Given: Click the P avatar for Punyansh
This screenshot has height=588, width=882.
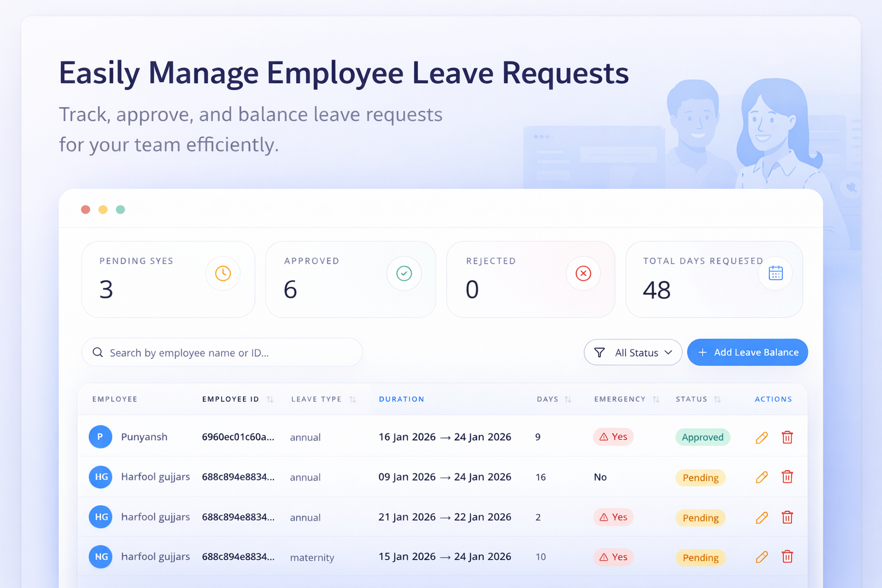Looking at the screenshot, I should [100, 437].
